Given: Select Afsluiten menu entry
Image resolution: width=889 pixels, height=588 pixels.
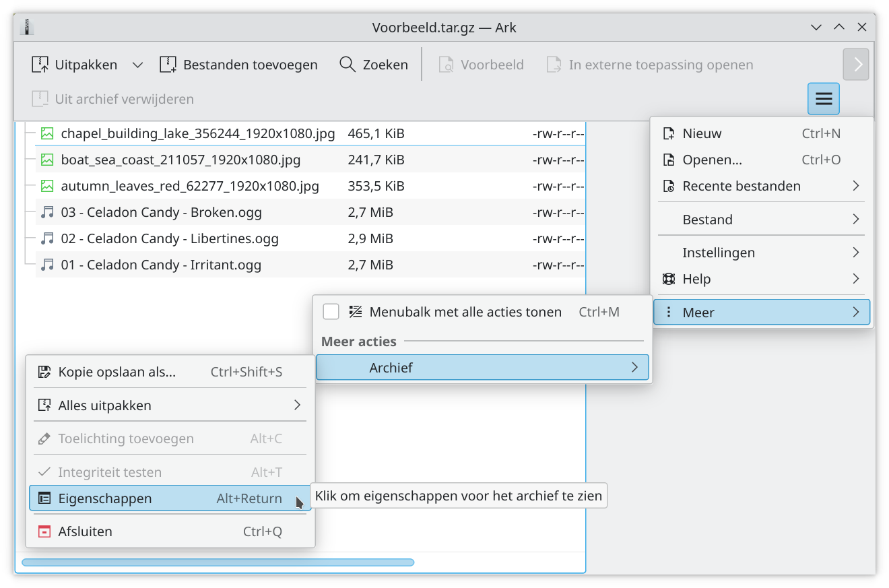Looking at the screenshot, I should 170,531.
